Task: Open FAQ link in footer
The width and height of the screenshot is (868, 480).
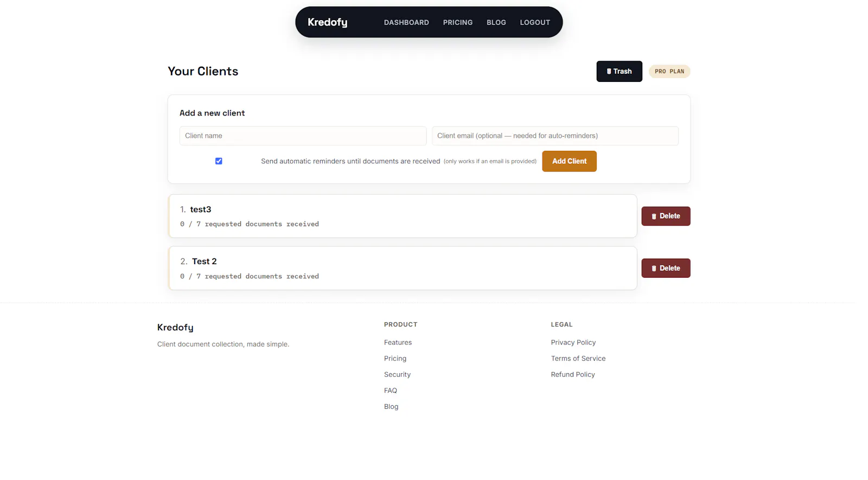Action: click(391, 391)
